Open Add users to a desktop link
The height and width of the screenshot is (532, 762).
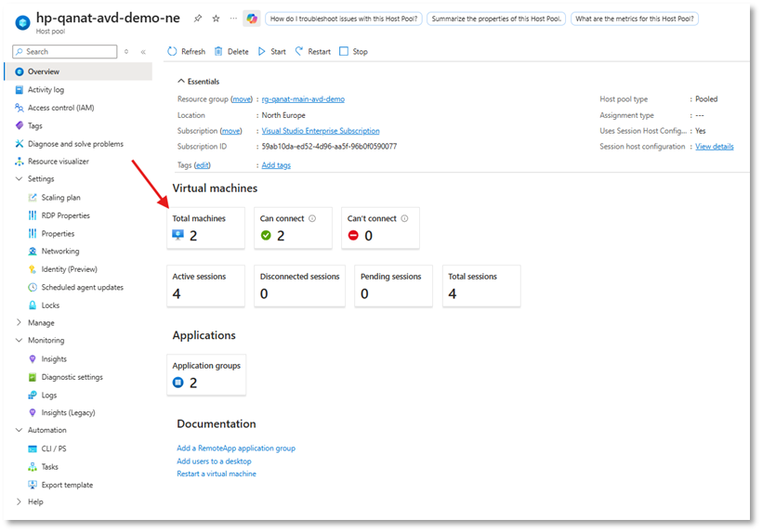[214, 461]
